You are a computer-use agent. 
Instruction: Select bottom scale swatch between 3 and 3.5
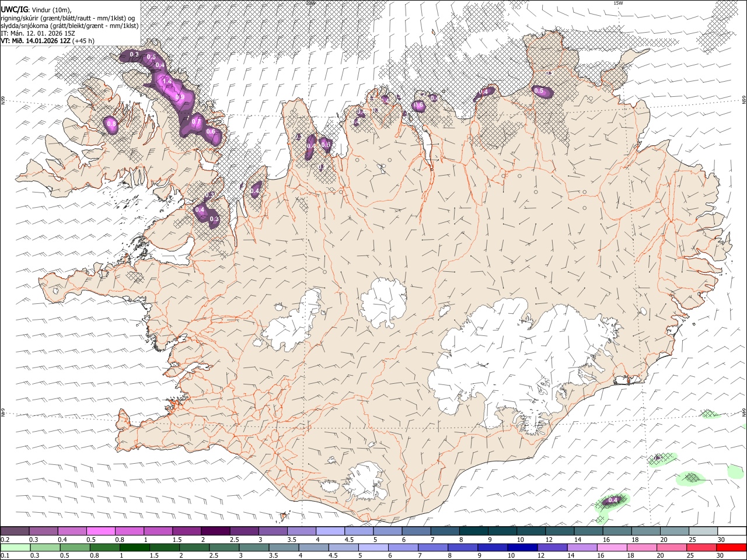[253, 547]
